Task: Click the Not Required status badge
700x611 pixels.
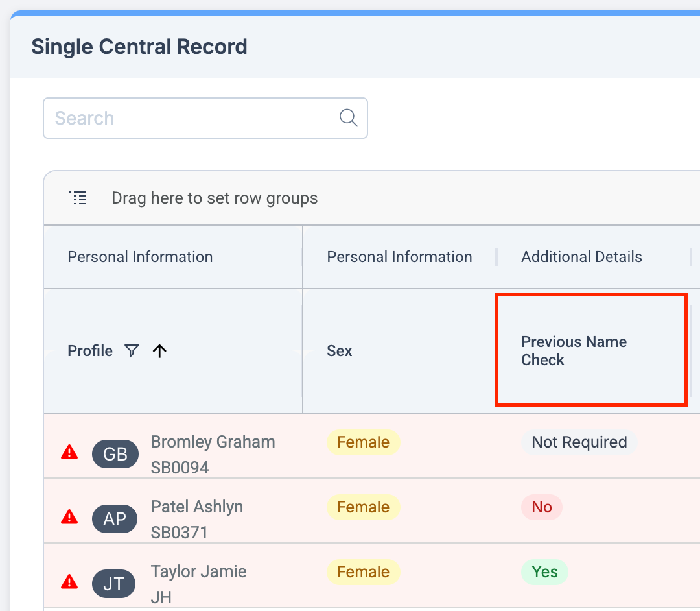Action: 579,442
